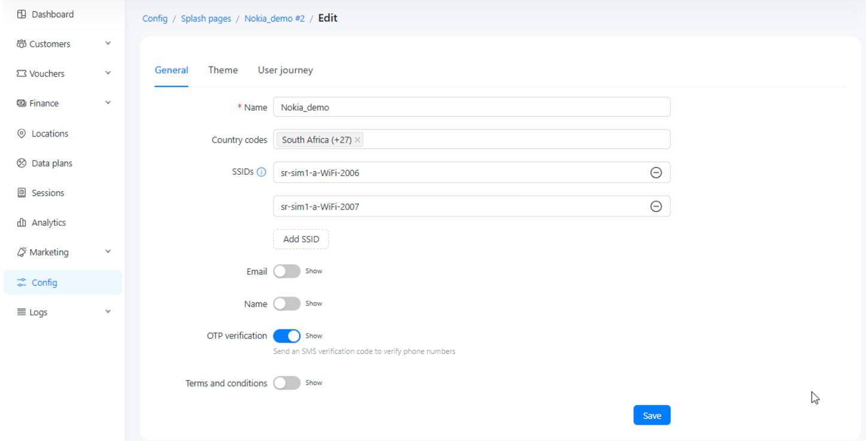Click the Terms and conditions label
This screenshot has height=448, width=868.
coord(226,383)
